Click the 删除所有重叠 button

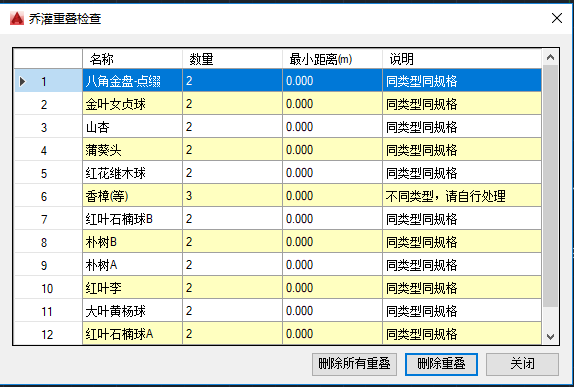point(354,364)
